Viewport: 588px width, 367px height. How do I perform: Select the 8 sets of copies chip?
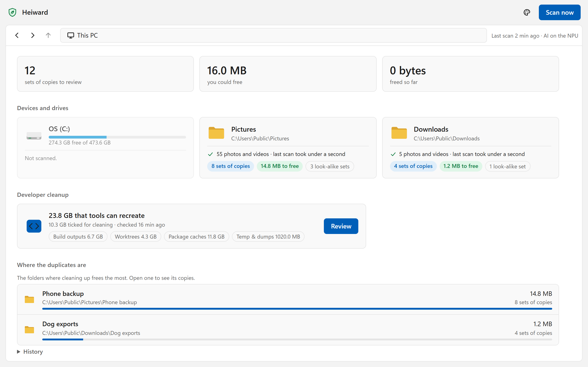coord(230,166)
